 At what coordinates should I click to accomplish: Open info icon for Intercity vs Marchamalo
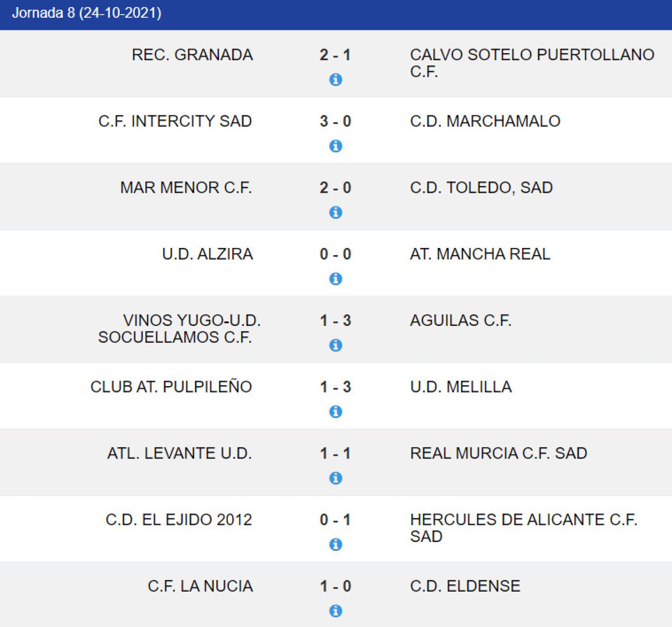(x=336, y=146)
